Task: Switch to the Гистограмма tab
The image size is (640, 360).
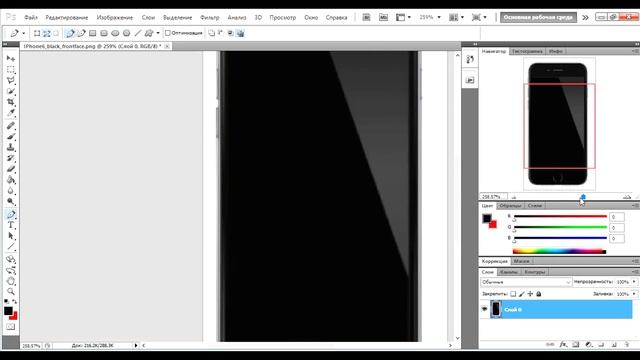Action: click(x=527, y=51)
